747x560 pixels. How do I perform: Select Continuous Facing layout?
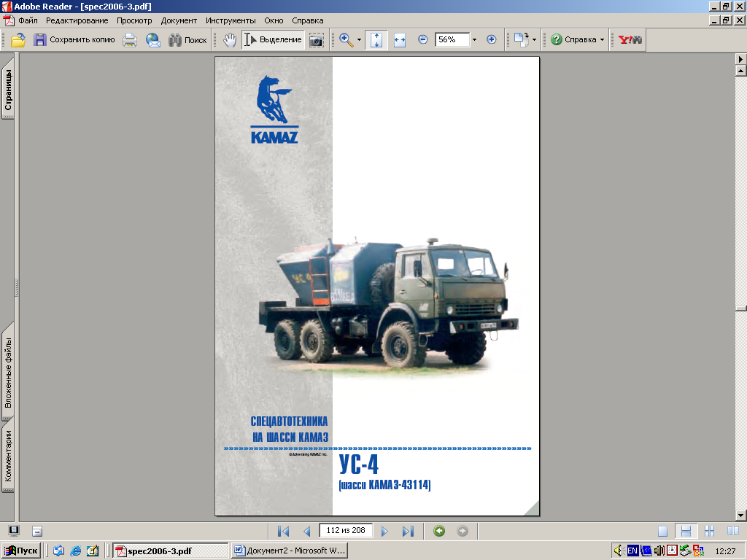[x=709, y=531]
